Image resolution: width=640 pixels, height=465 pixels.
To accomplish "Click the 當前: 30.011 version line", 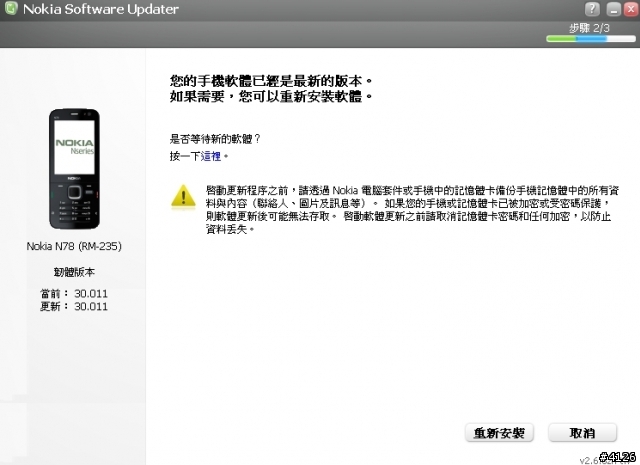I will 74,294.
